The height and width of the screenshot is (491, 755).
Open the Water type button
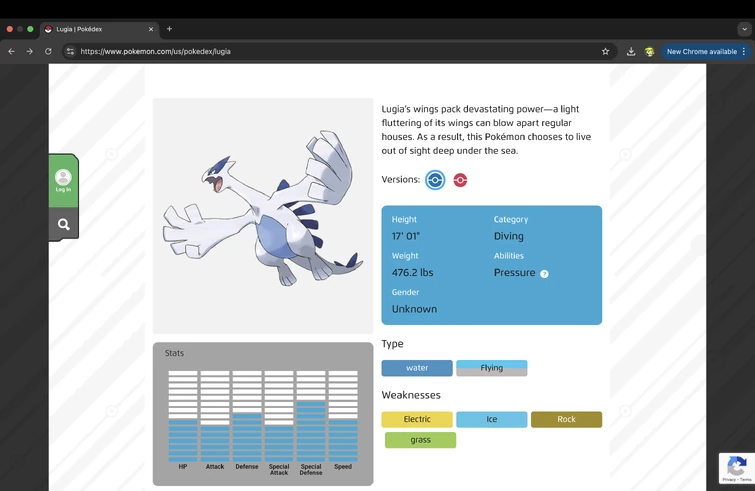click(x=417, y=368)
